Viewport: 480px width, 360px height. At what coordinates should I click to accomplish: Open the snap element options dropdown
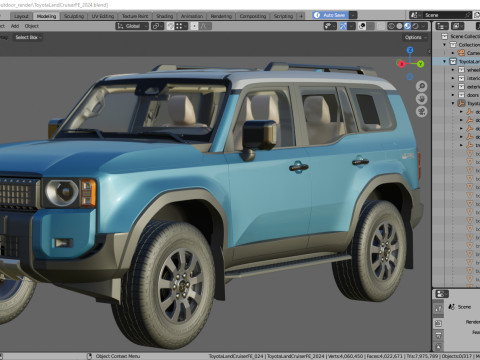tap(181, 26)
